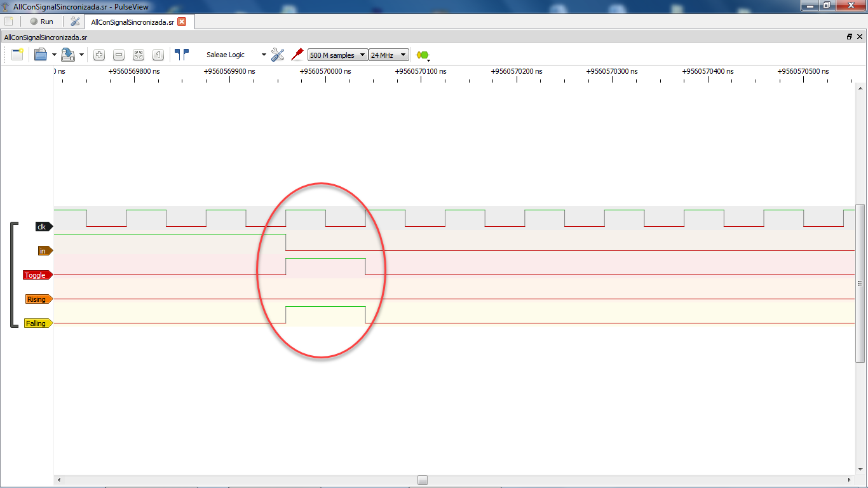Switch to the AllConSignalSincronizada.sr tab
Image resolution: width=868 pixels, height=488 pixels.
132,22
